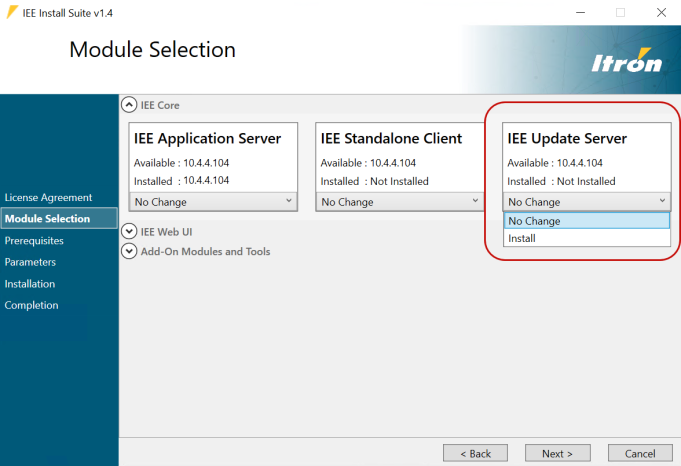Expand Add-On Modules and Tools section
This screenshot has height=466, width=681.
[x=129, y=251]
